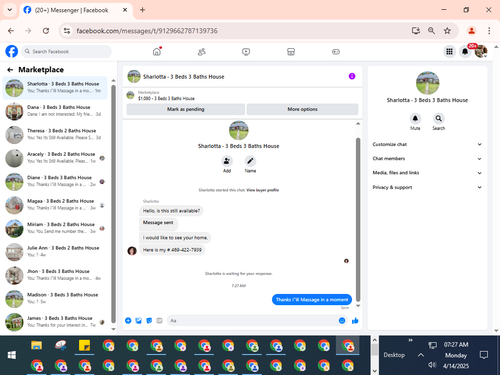Viewport: 500px width, 375px height.
Task: Open the Facebook Home icon
Action: pos(157,52)
